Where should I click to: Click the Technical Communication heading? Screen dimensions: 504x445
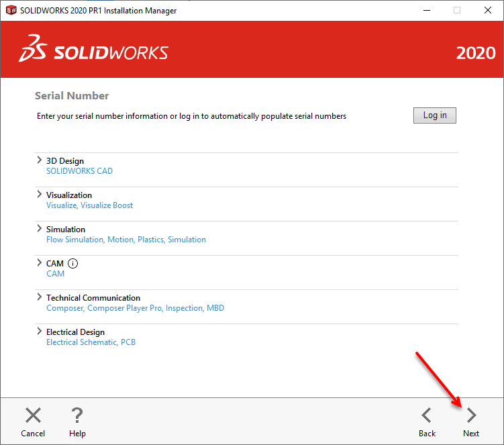pos(93,298)
